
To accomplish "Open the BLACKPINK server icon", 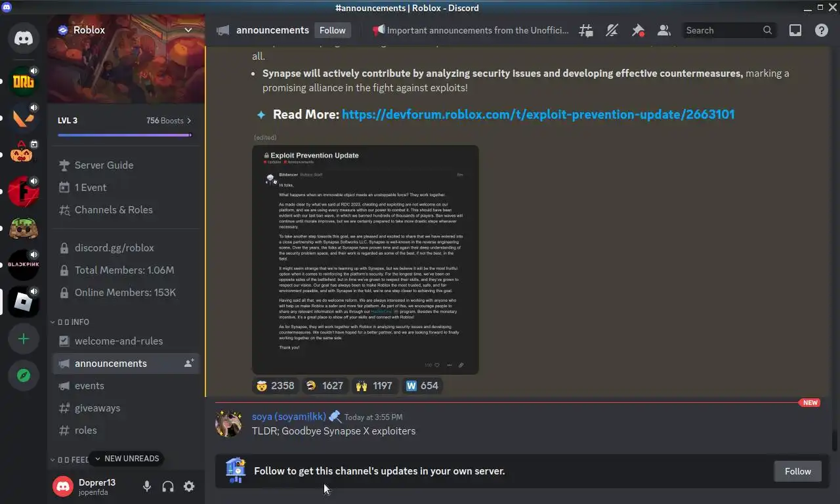I will [24, 265].
